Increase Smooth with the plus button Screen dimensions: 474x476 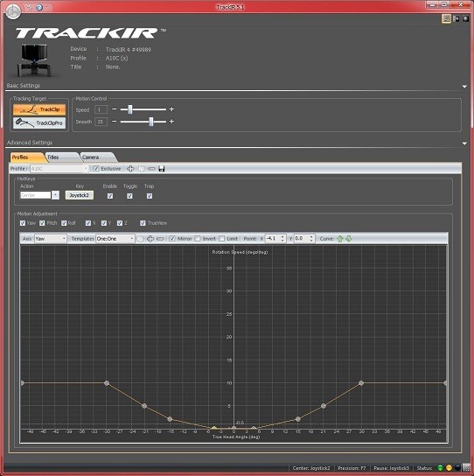click(x=171, y=122)
